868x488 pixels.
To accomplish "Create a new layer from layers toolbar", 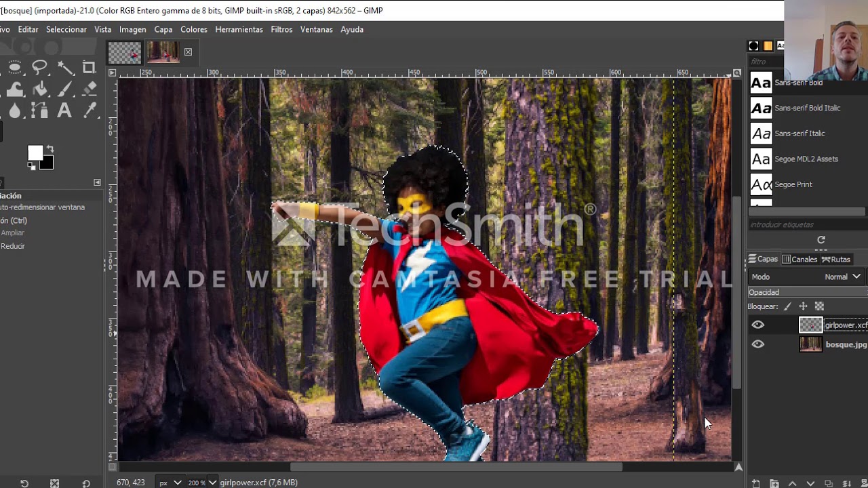I will [756, 483].
